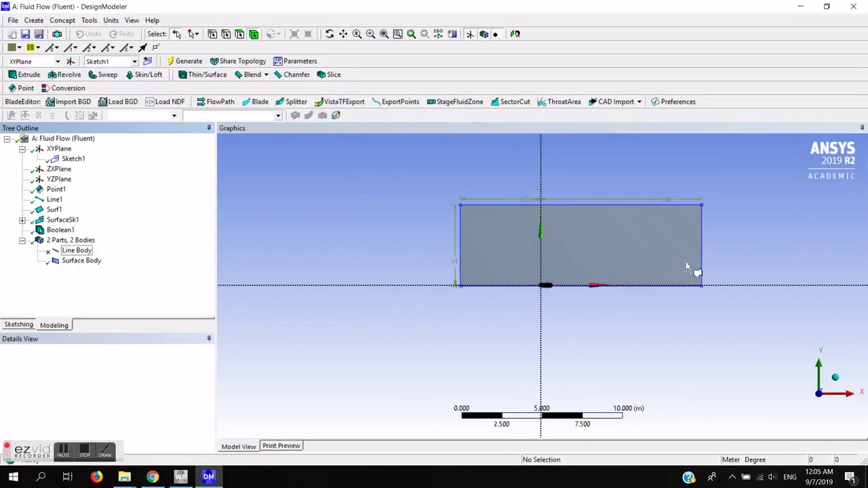Switch to the Sketching tab
868x488 pixels.
[18, 325]
